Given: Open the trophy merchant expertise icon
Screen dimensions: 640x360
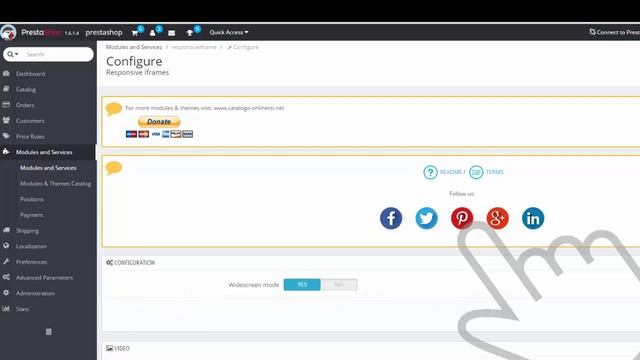Looking at the screenshot, I should click(x=190, y=33).
